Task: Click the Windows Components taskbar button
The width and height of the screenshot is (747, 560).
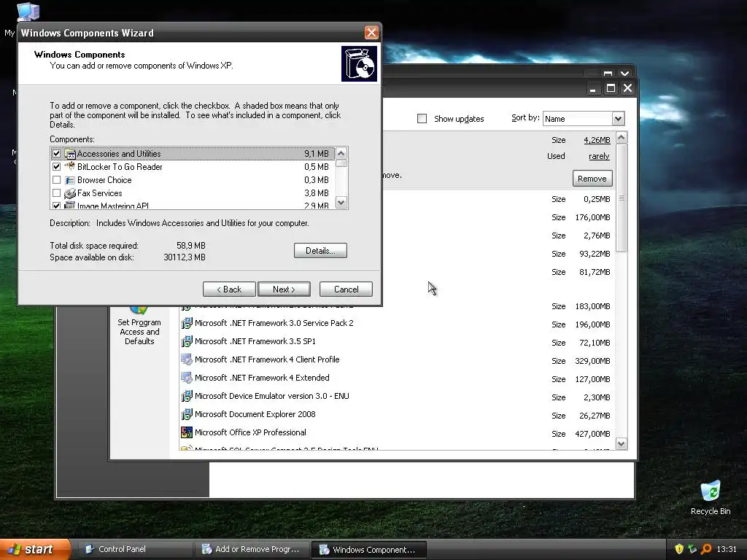Action: tap(368, 550)
